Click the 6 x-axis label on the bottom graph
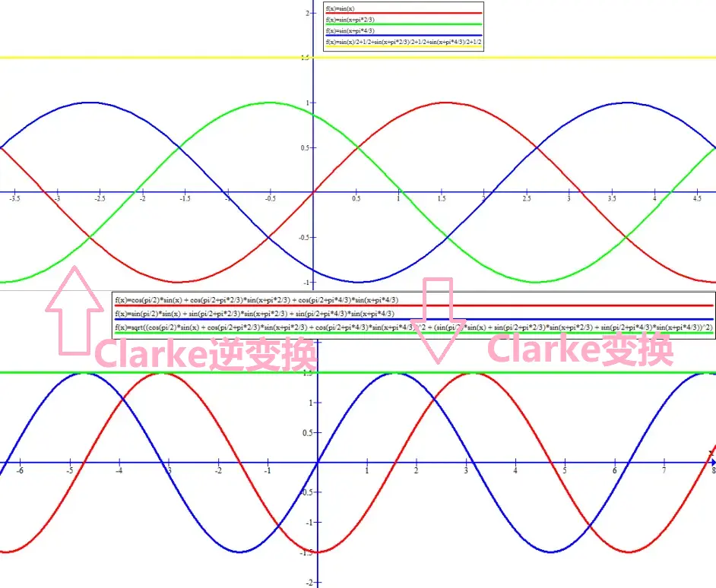Screen dimensions: 716x588 [x=614, y=470]
